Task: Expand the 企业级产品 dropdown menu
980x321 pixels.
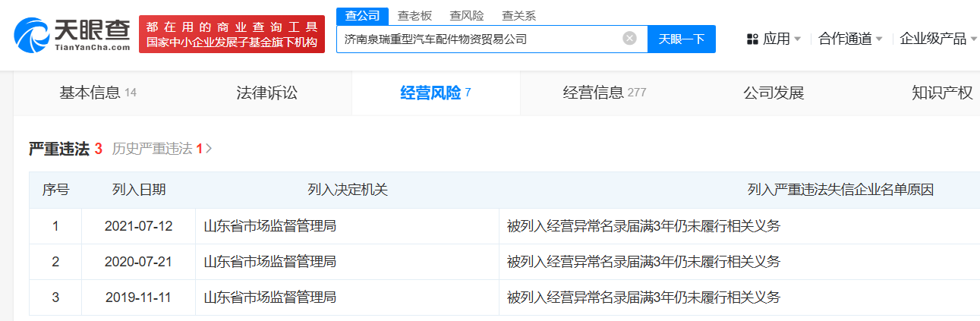Action: pyautogui.click(x=938, y=39)
